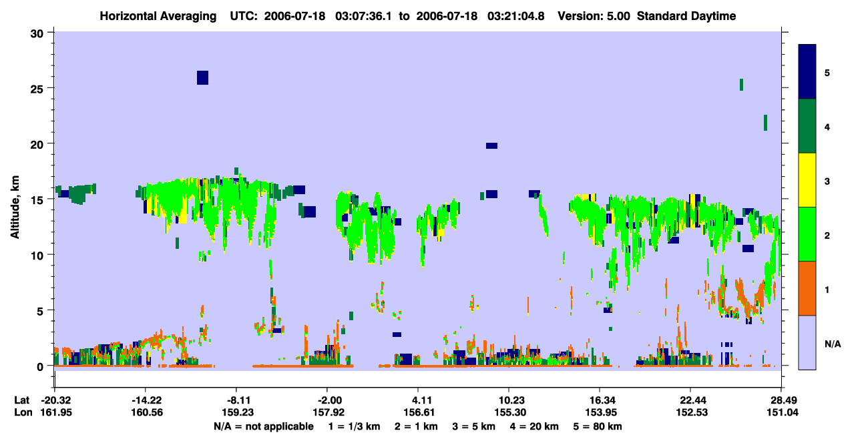The height and width of the screenshot is (445, 868).
Task: Click latitude value 28.49
Action: (782, 400)
